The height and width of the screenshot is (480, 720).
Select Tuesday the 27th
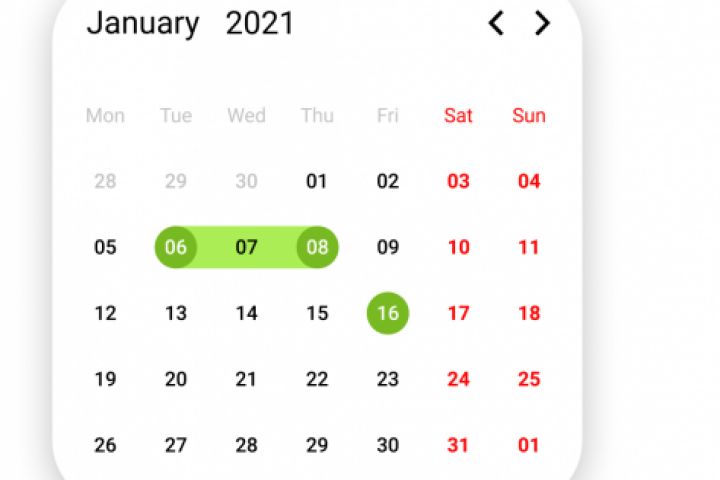click(176, 445)
